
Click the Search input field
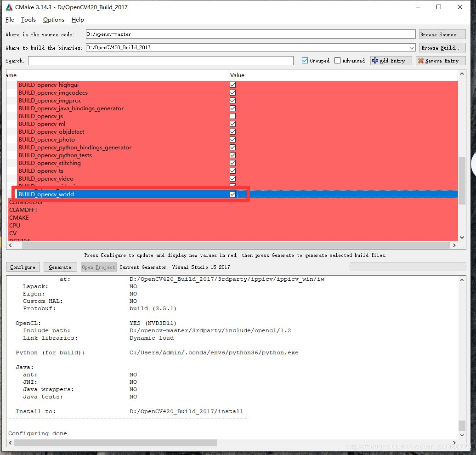pos(161,61)
